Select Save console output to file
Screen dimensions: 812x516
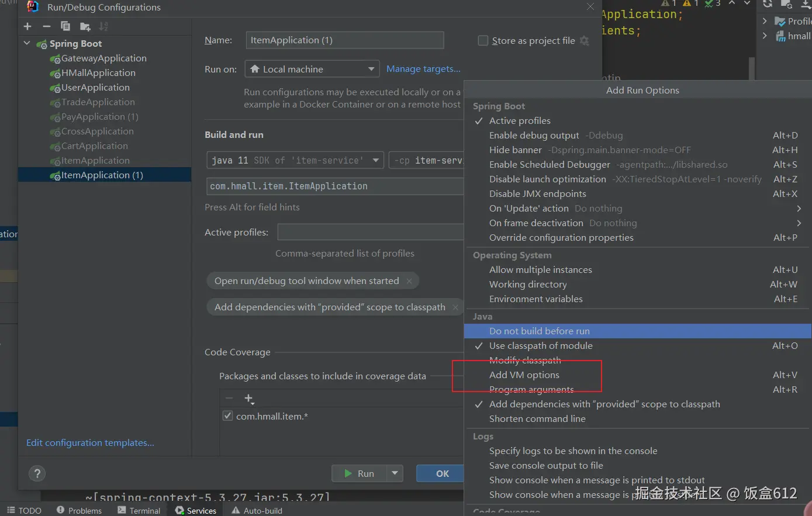[638, 465]
